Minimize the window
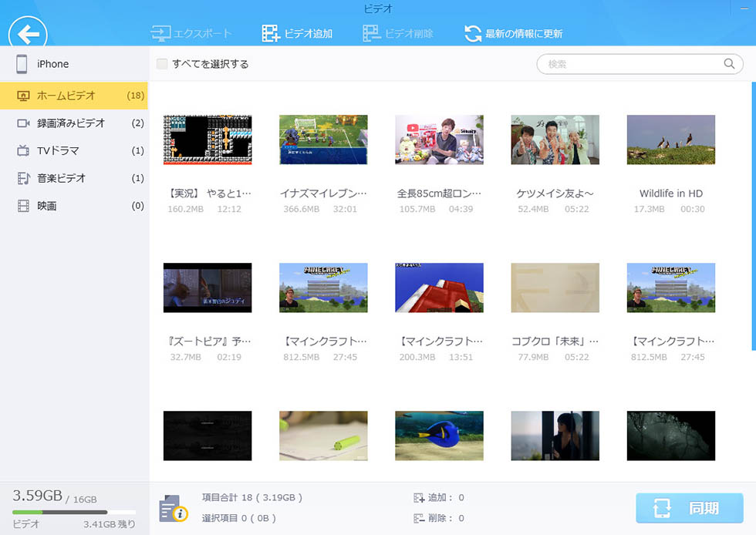 (745, 8)
